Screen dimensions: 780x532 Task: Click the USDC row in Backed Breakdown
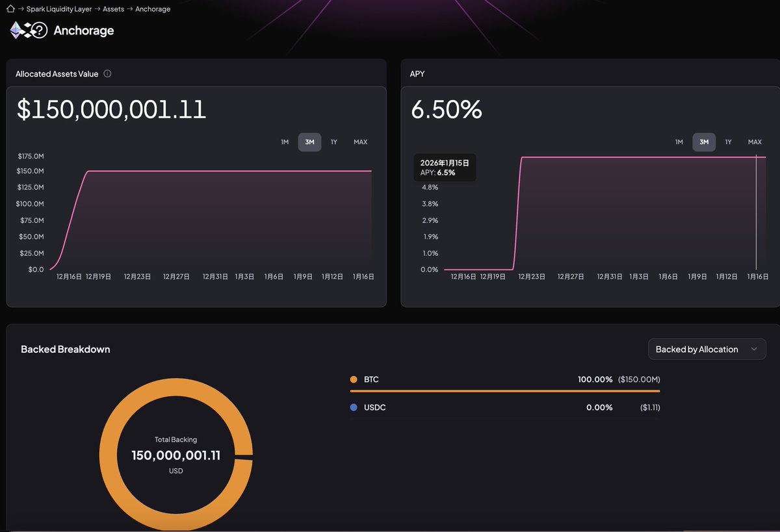pyautogui.click(x=504, y=407)
